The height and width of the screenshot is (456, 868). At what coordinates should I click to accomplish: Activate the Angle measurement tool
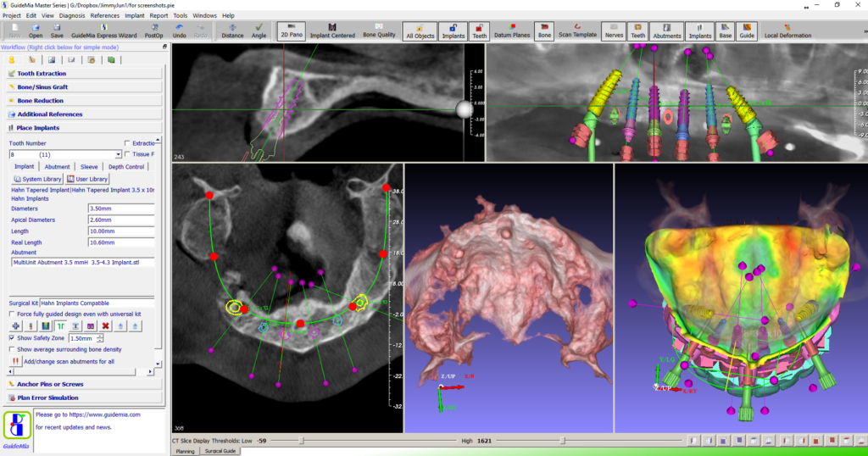(x=259, y=31)
